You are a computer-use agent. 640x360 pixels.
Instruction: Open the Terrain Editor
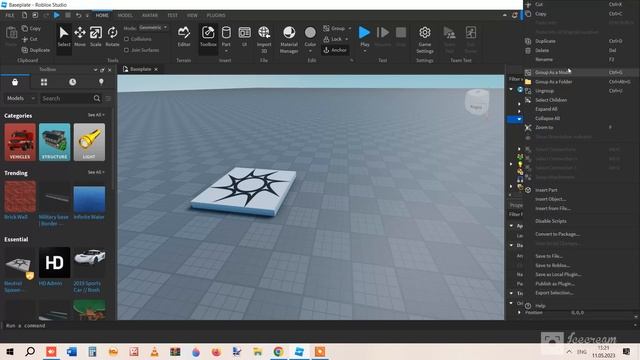[184, 36]
